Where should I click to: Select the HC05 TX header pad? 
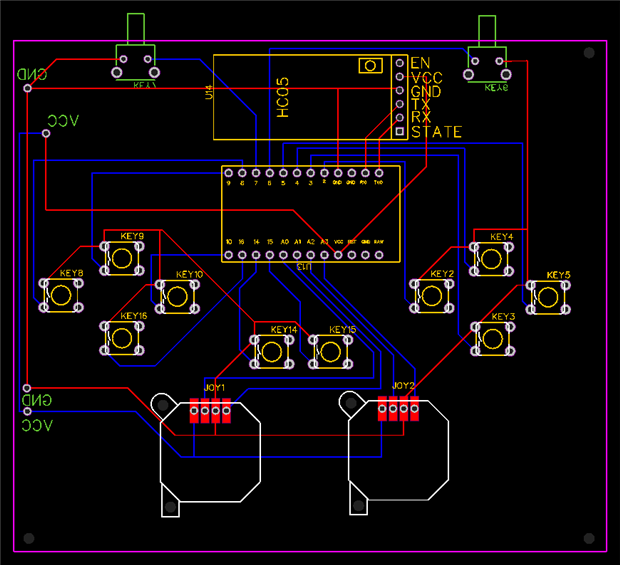pyautogui.click(x=400, y=104)
